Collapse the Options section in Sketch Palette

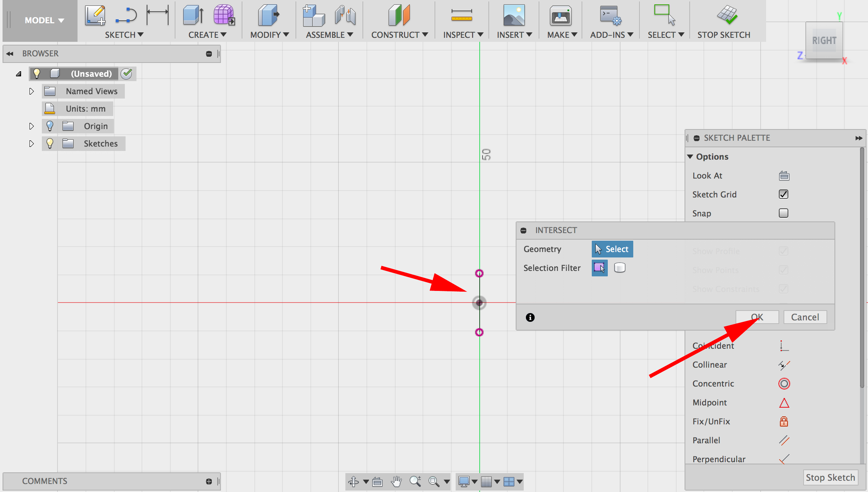[690, 157]
